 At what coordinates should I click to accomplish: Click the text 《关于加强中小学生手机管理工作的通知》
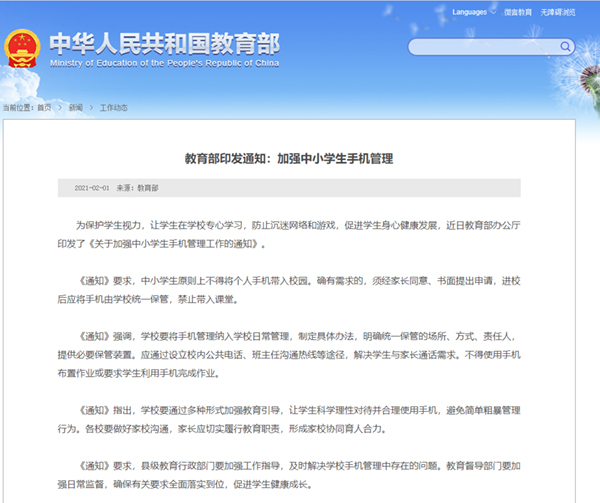(173, 244)
